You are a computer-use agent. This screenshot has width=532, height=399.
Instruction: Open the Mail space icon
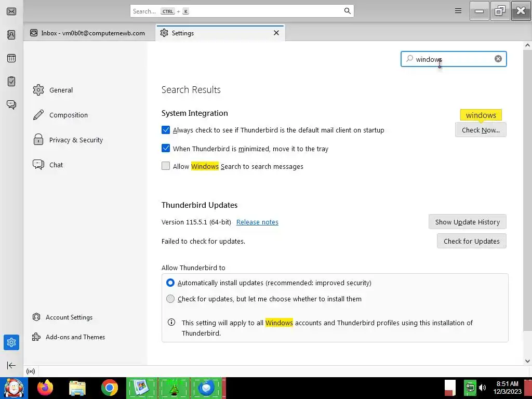(x=11, y=11)
